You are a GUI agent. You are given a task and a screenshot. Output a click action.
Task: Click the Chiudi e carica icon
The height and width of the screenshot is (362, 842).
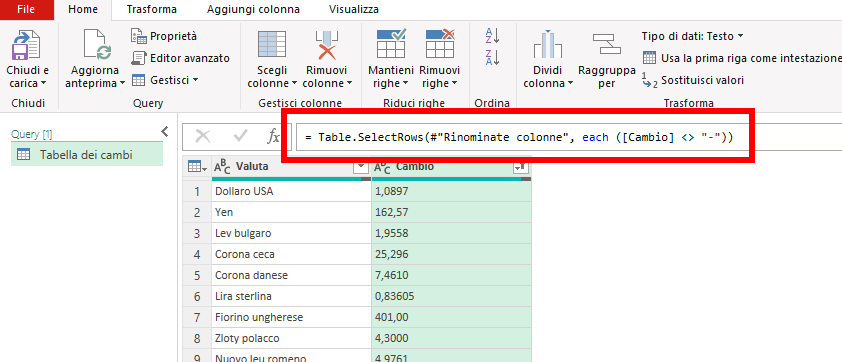26,46
